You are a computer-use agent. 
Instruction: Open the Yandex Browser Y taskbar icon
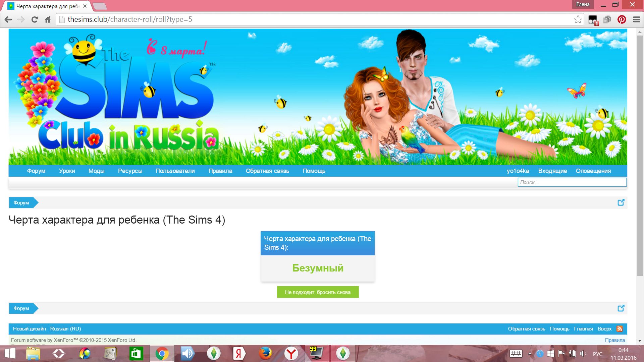tap(291, 353)
